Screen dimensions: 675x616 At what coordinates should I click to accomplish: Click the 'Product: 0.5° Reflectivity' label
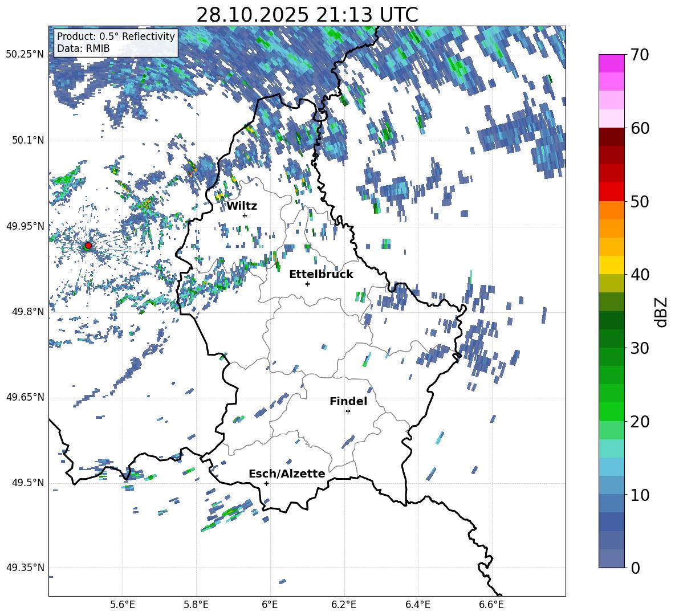[116, 36]
